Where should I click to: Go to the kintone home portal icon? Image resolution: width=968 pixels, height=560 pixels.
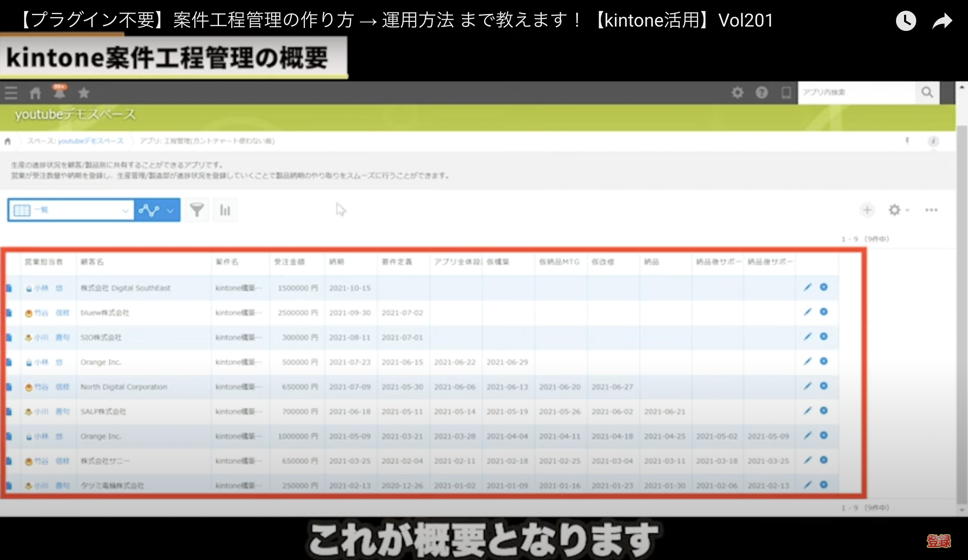pyautogui.click(x=35, y=93)
